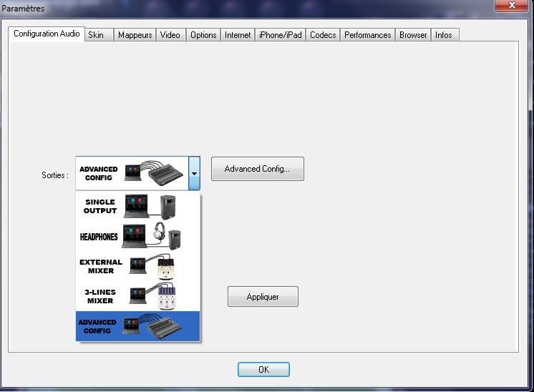Open the iPhone/iPad tab

[x=280, y=35]
